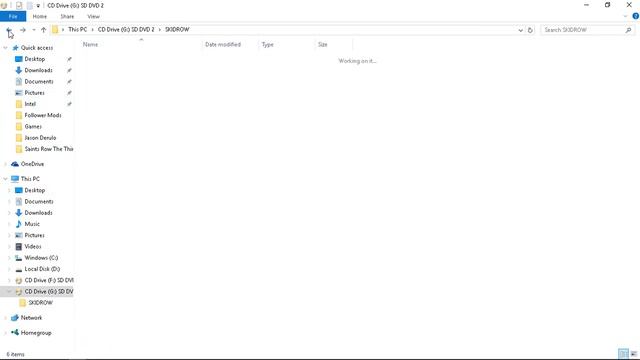Switch to Large icons view layout

pyautogui.click(x=633, y=353)
